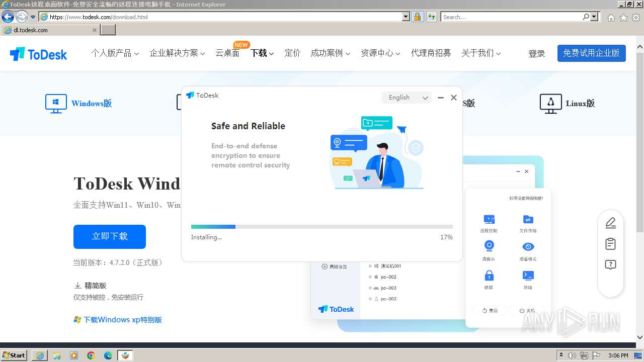Expand 成功案例 navigation menu
644x362 pixels.
[x=331, y=53]
